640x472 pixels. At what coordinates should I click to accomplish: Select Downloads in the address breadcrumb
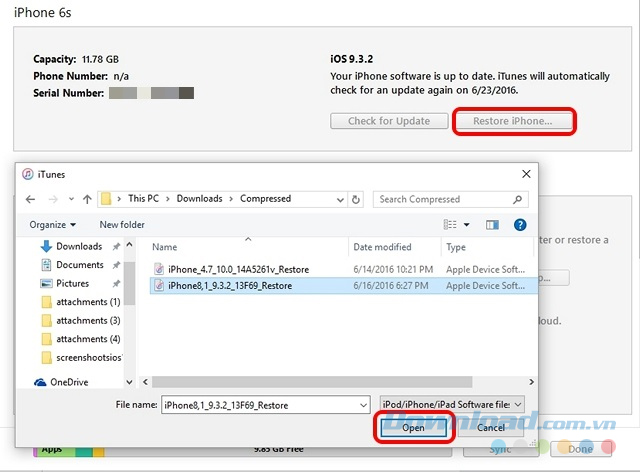pyautogui.click(x=199, y=199)
